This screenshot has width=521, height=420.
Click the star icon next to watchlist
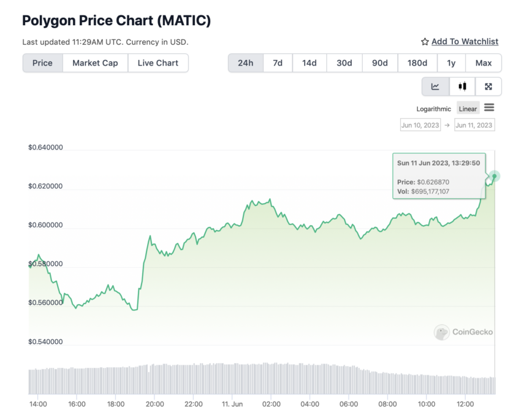[425, 42]
